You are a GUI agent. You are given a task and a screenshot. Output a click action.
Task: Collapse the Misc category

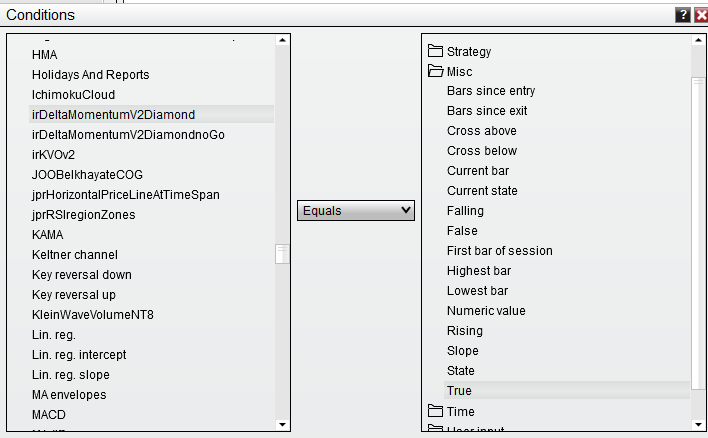[459, 71]
